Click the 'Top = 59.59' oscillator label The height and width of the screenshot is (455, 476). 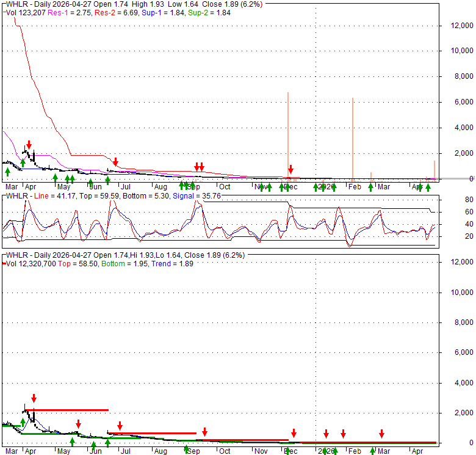pyautogui.click(x=99, y=196)
